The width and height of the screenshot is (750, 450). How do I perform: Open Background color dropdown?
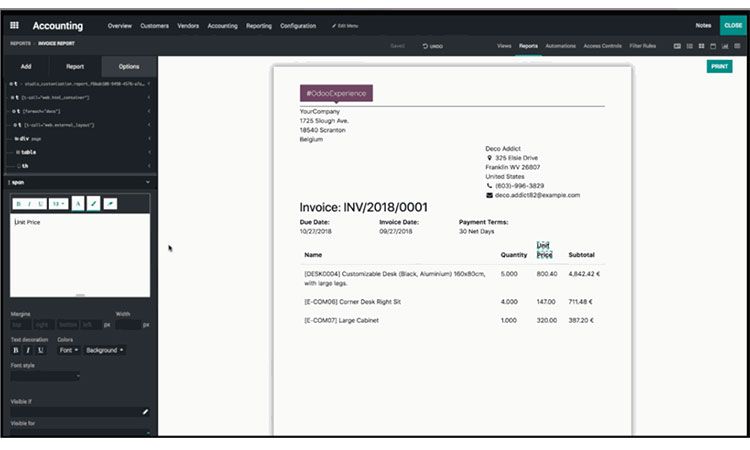pos(105,350)
